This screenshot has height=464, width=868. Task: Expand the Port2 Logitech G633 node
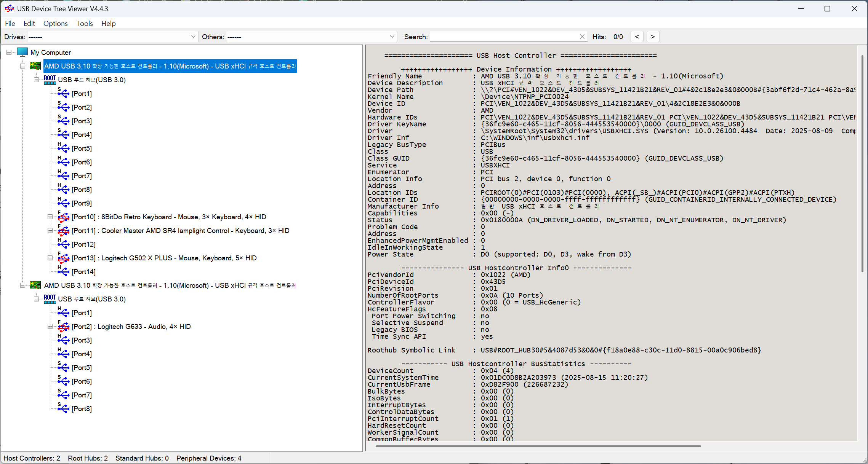50,326
